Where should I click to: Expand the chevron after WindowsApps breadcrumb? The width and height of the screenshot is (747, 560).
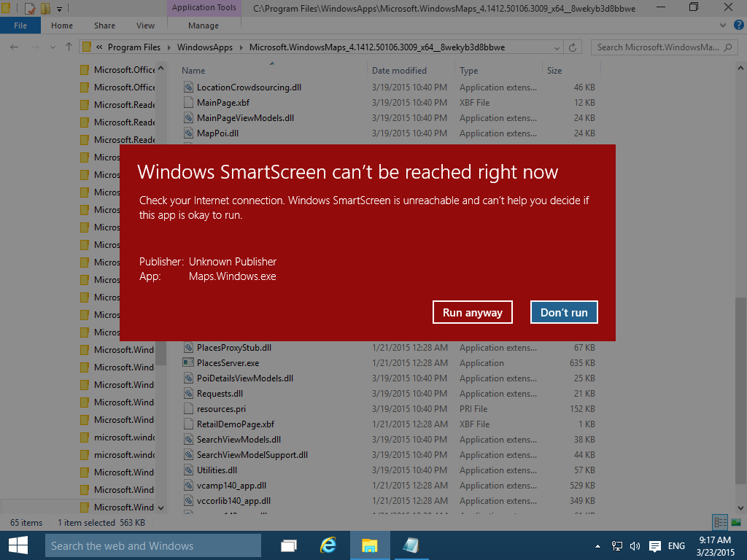click(x=241, y=47)
